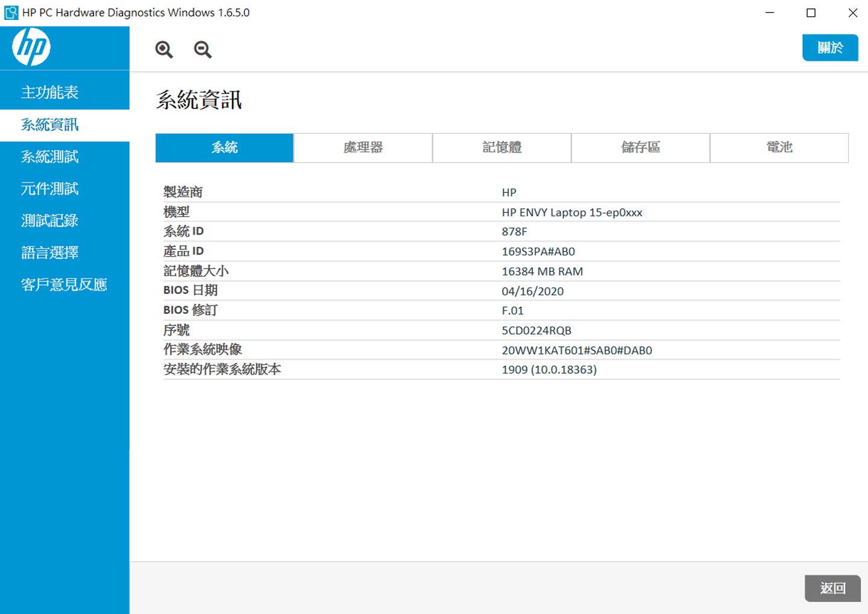The image size is (868, 614).
Task: Minimize the HP Diagnostics window
Action: tap(770, 13)
